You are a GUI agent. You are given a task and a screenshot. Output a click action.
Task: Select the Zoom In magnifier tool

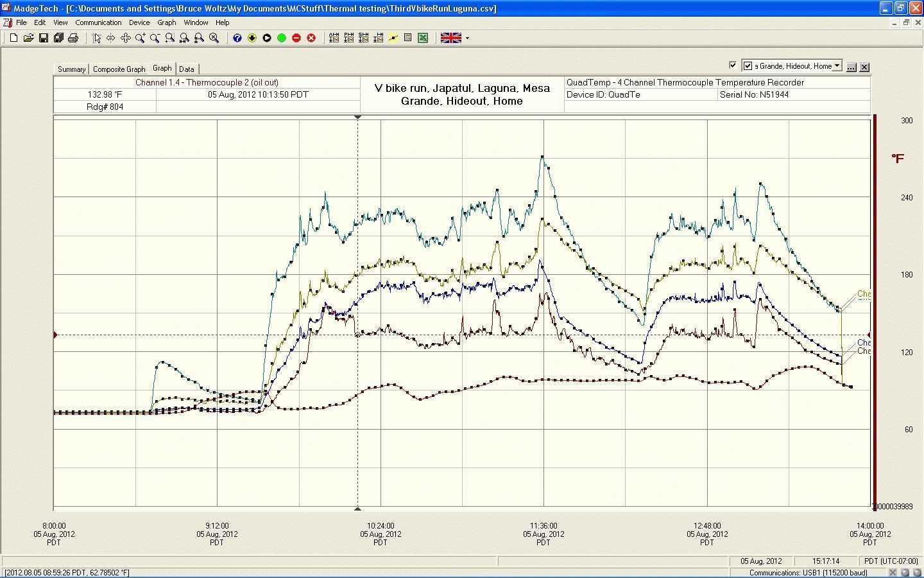point(140,38)
